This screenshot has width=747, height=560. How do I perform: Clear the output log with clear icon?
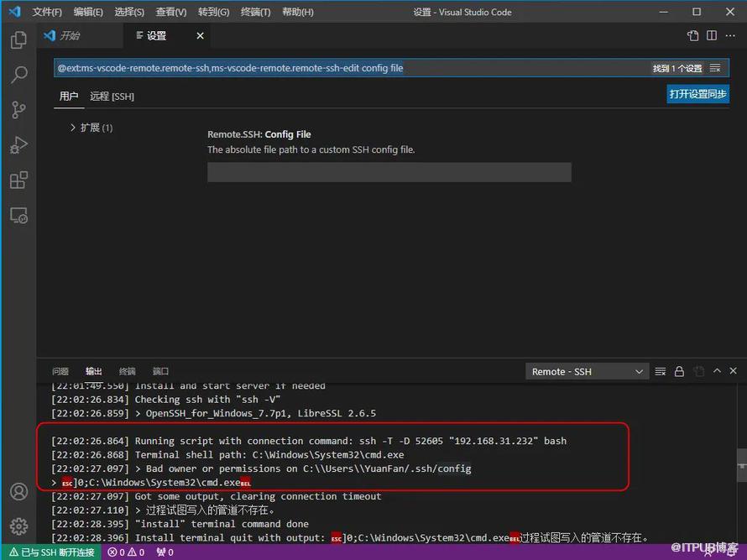(x=661, y=371)
